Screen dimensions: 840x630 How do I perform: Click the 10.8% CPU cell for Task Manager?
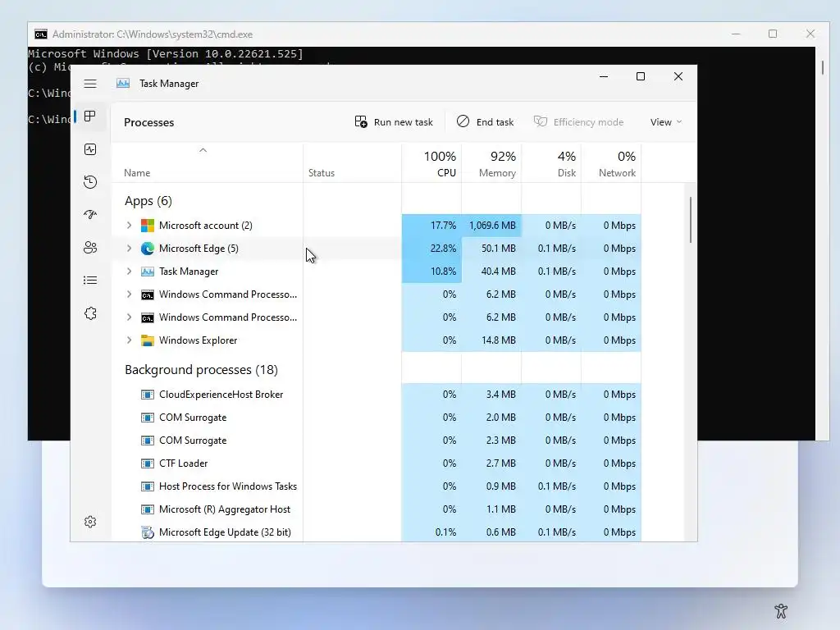(431, 272)
